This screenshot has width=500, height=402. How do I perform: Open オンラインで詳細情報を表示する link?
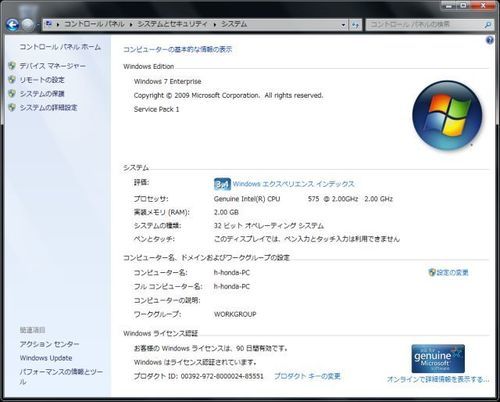438,379
